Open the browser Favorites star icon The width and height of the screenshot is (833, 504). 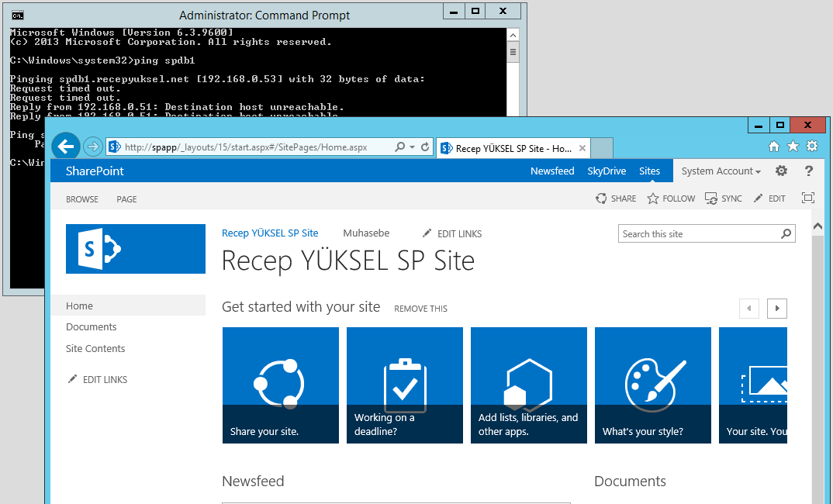(793, 146)
